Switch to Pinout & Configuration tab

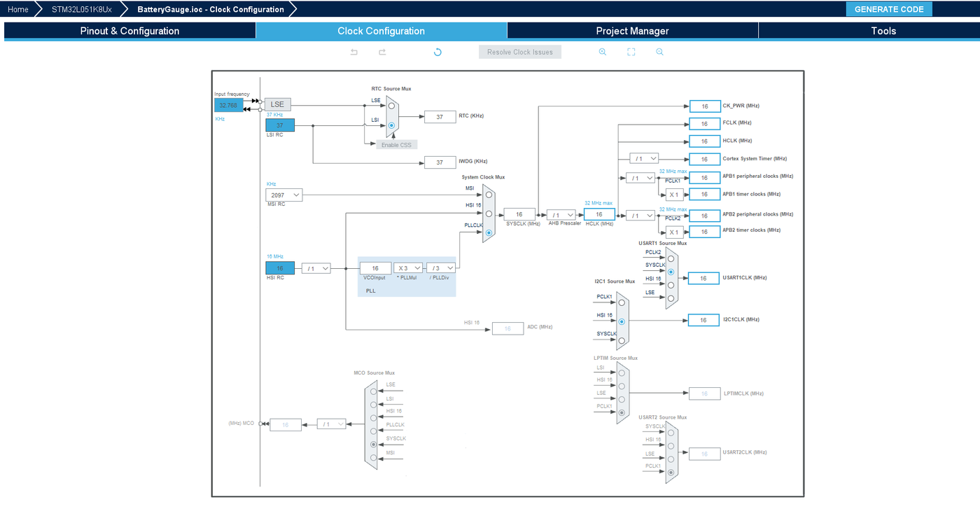(129, 31)
